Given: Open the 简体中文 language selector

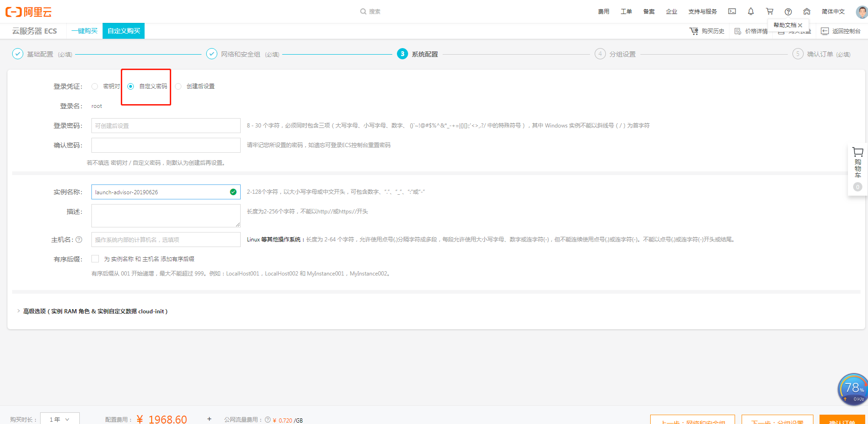Looking at the screenshot, I should click(833, 12).
